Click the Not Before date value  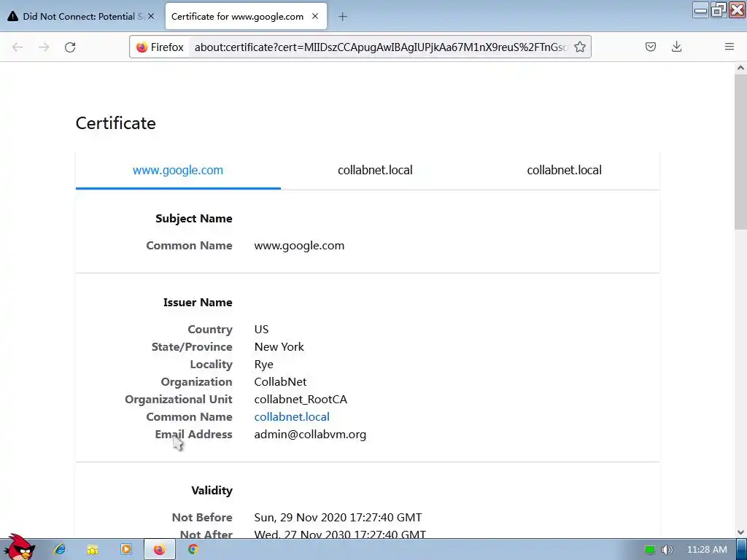[338, 518]
